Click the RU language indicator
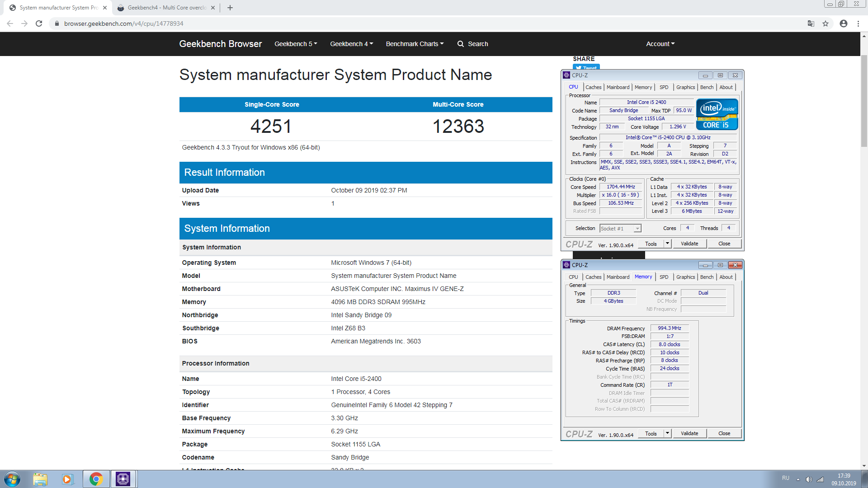 point(786,478)
